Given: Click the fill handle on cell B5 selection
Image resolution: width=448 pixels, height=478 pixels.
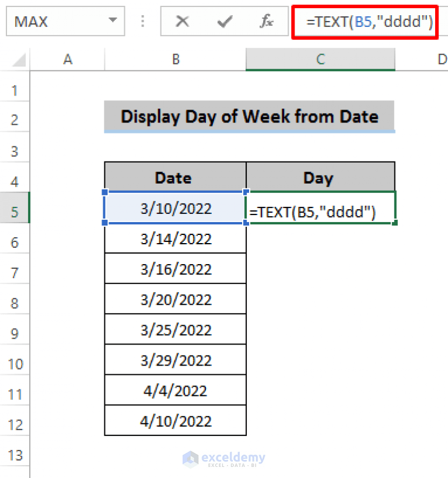Looking at the screenshot, I should click(246, 223).
